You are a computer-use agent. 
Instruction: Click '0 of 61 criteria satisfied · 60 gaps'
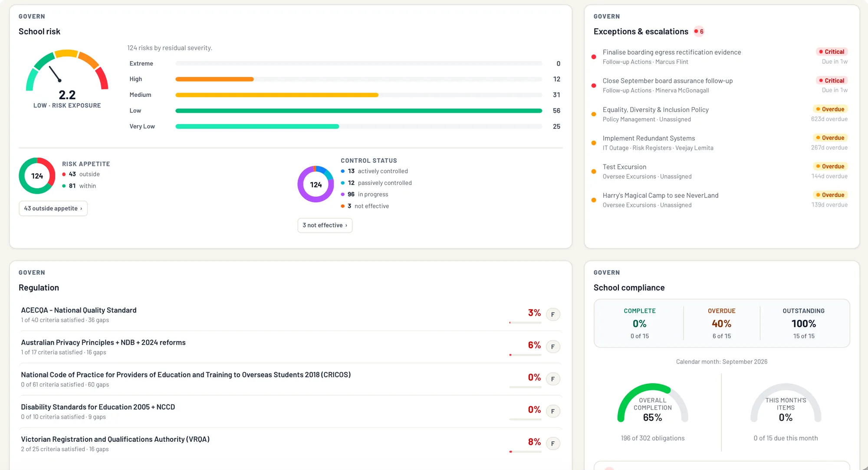pyautogui.click(x=65, y=385)
